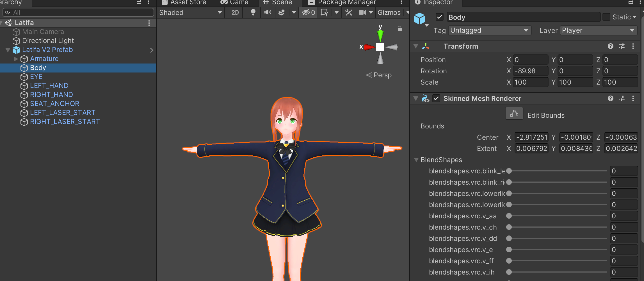Open scene view tab more options
644x281 pixels.
[401, 2]
